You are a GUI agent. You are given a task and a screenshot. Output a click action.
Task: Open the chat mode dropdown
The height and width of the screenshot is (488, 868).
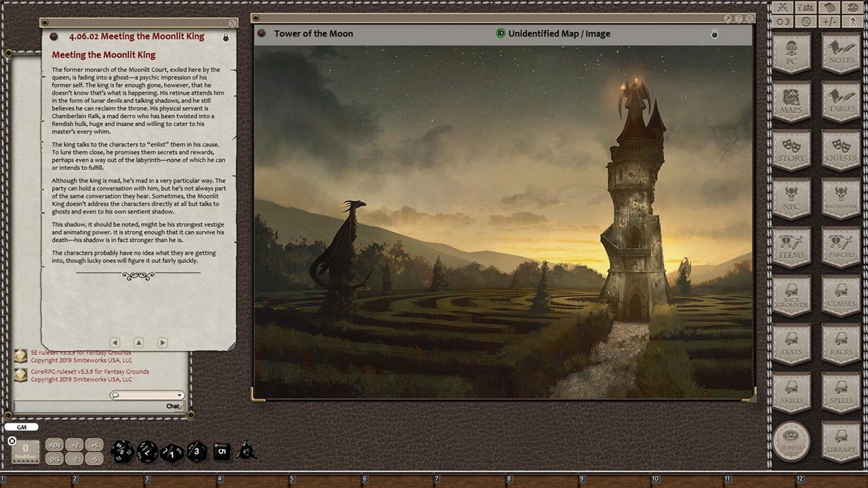tap(180, 394)
